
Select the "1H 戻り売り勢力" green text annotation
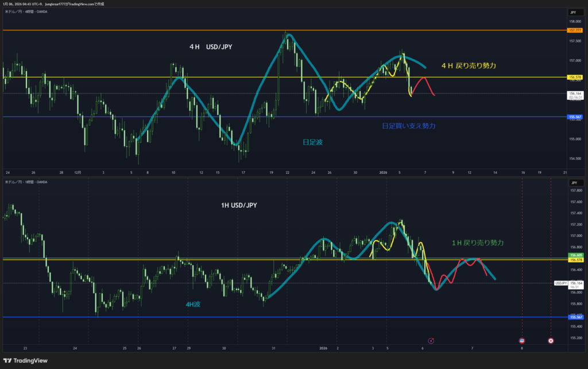477,243
